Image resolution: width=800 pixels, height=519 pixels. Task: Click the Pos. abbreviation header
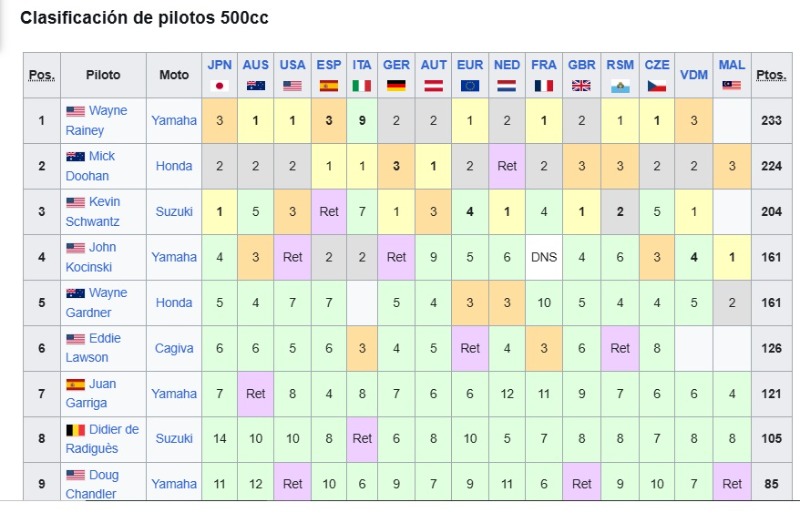[42, 75]
